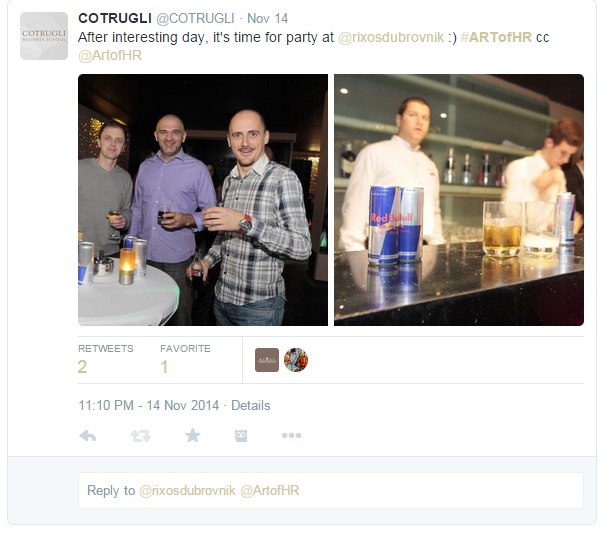The image size is (613, 533).
Task: Click the @ArtofHR mention in tweet
Action: pos(110,56)
